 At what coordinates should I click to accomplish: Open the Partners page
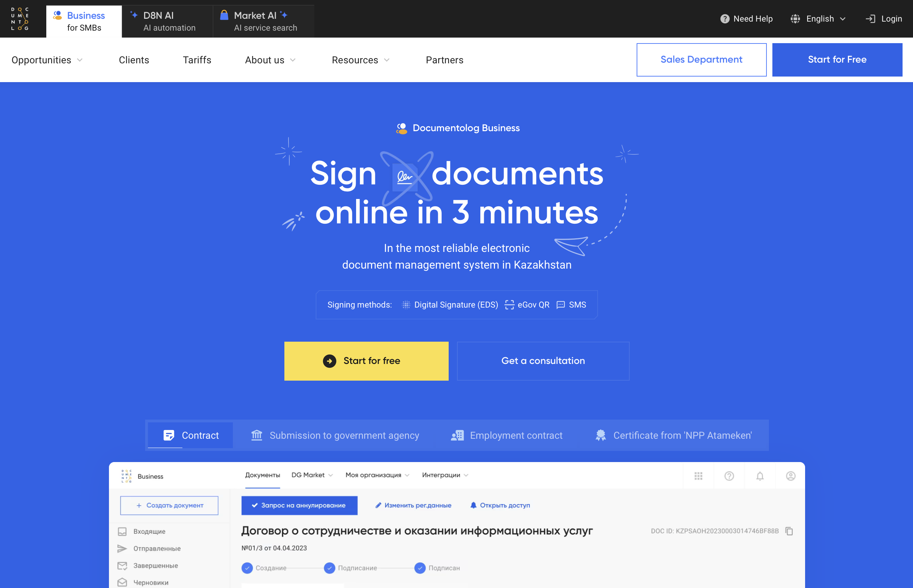click(x=444, y=60)
